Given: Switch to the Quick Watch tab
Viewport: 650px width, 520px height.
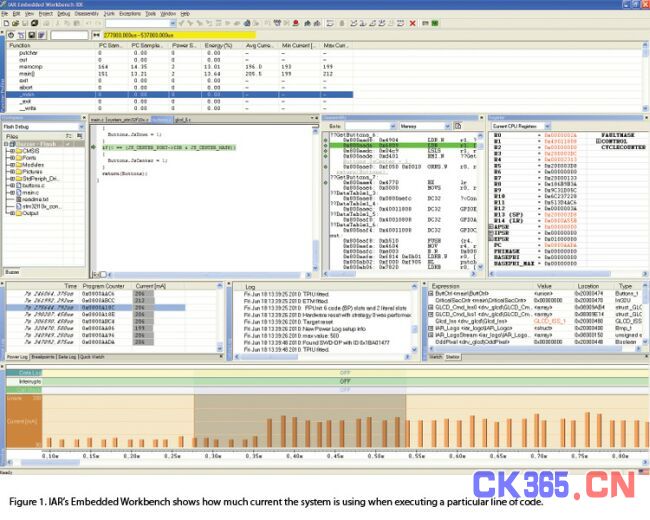Looking at the screenshot, I should pos(92,357).
